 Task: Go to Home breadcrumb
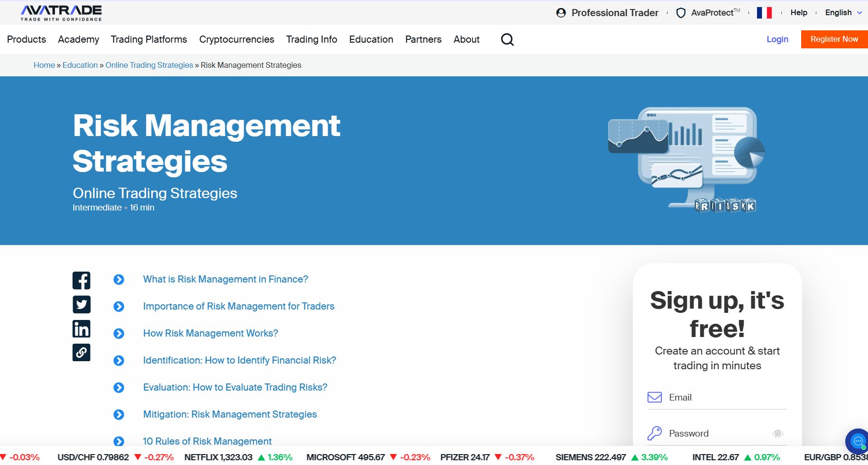(x=44, y=65)
